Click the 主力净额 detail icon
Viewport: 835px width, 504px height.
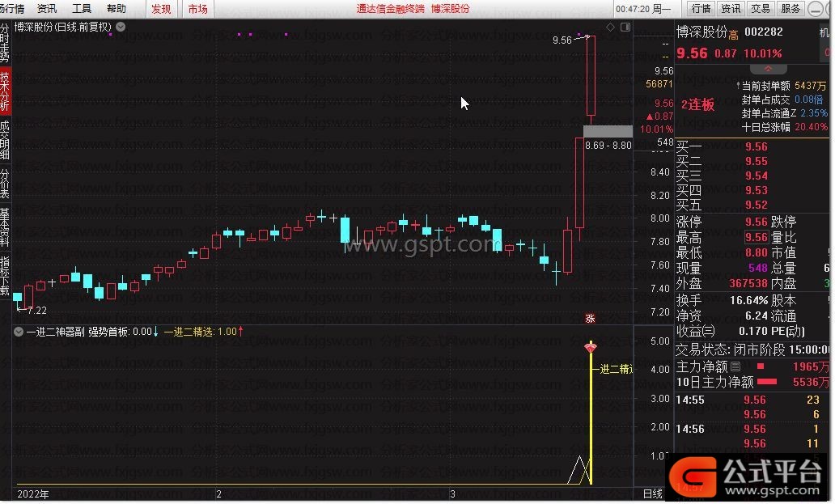(x=735, y=366)
